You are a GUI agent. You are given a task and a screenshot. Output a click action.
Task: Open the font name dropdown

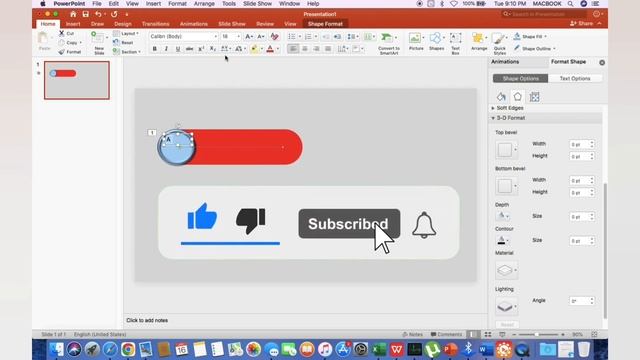coord(216,37)
